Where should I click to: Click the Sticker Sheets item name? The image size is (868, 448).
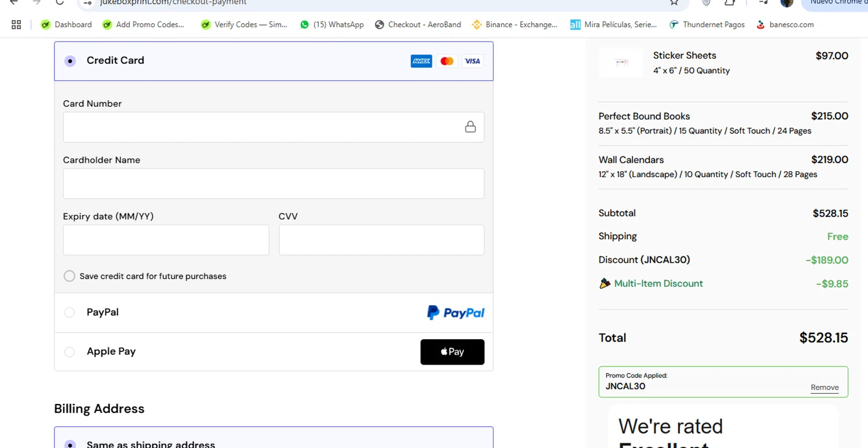[685, 56]
